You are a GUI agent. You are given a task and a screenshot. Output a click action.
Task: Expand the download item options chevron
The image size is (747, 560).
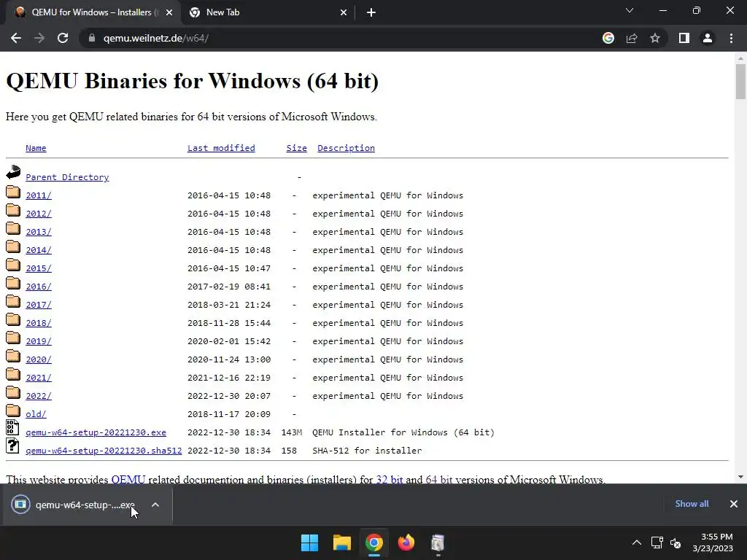tap(155, 505)
